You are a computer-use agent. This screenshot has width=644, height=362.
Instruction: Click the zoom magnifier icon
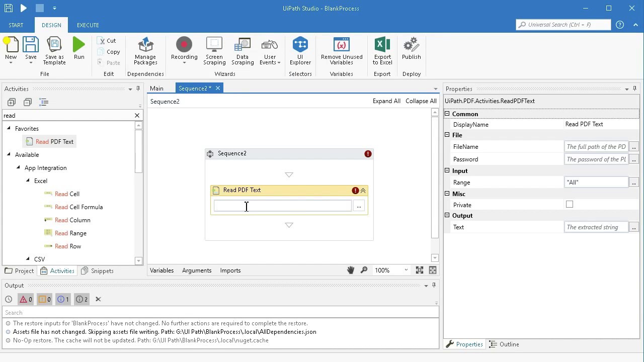364,270
